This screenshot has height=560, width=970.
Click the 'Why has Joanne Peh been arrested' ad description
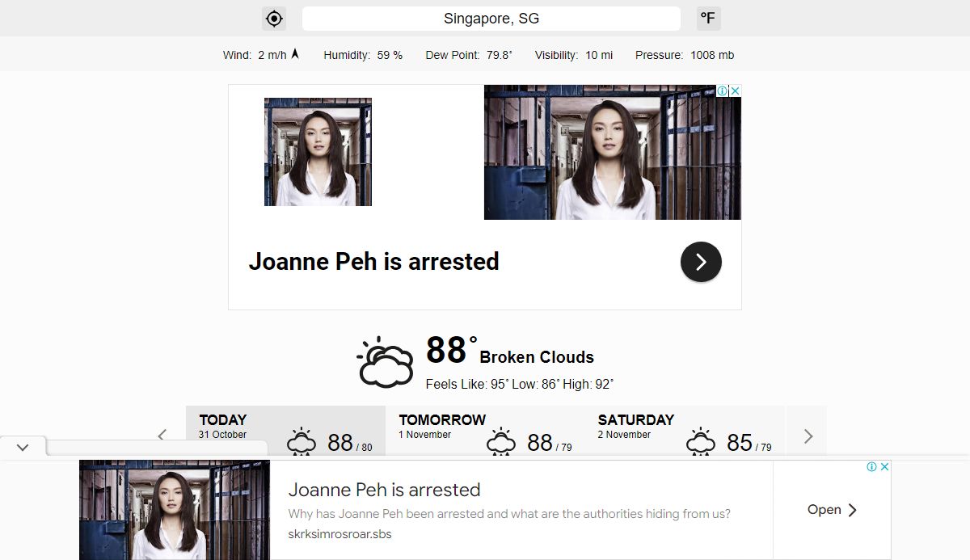tap(509, 514)
